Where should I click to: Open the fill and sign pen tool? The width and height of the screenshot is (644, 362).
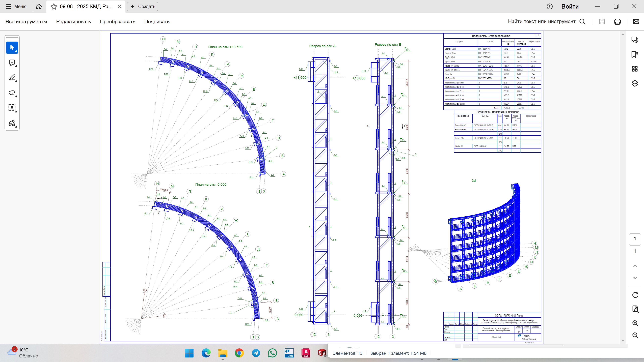[x=12, y=123]
